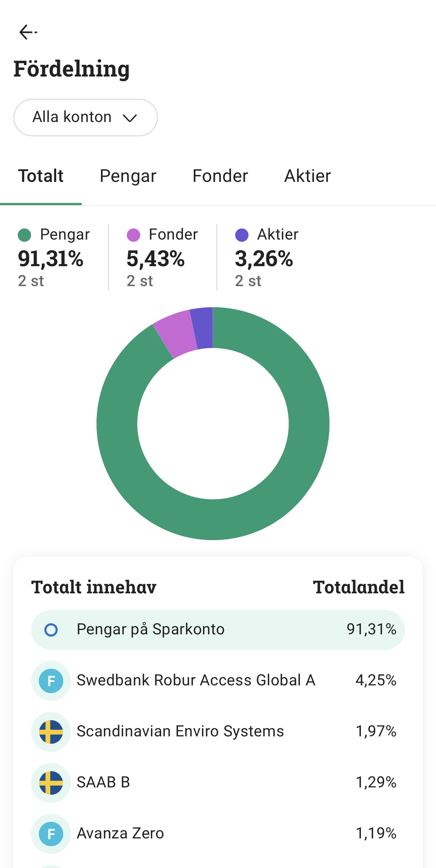
Task: Tap the green Pengar legend dot
Action: coord(24,235)
